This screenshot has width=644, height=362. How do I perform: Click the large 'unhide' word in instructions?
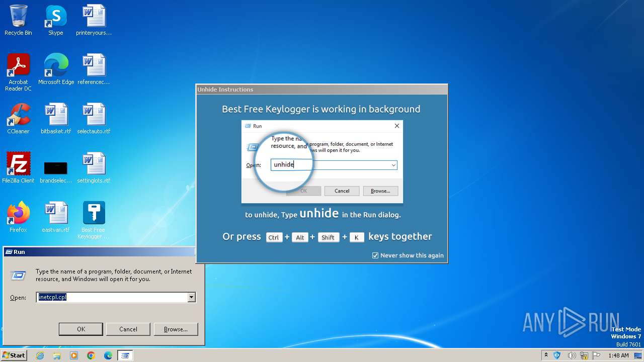(x=319, y=213)
